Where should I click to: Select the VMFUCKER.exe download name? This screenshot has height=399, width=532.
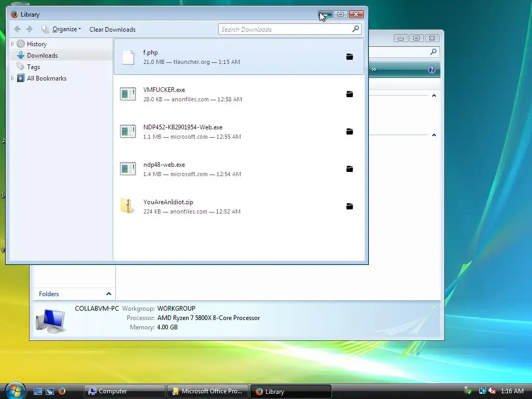[164, 90]
